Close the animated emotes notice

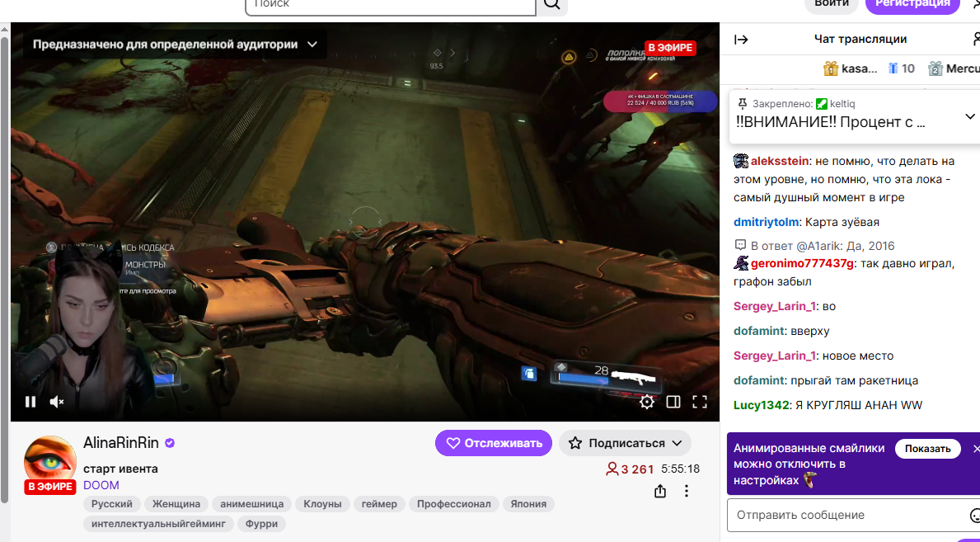click(x=976, y=449)
